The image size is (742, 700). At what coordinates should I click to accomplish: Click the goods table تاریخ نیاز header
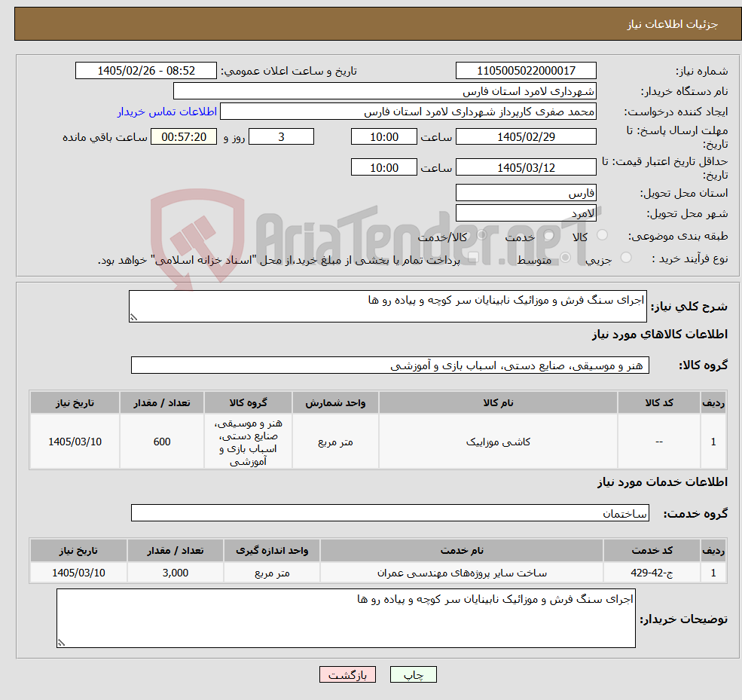tap(75, 403)
